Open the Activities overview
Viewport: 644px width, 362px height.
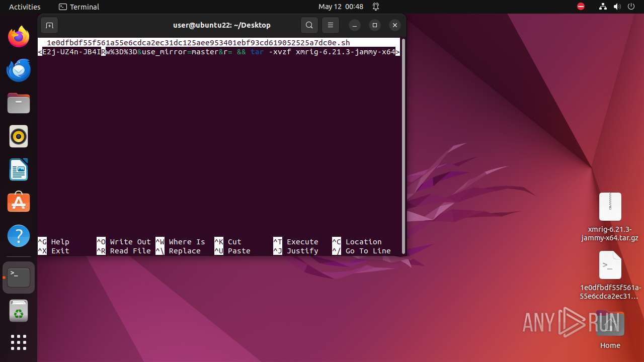(25, 7)
